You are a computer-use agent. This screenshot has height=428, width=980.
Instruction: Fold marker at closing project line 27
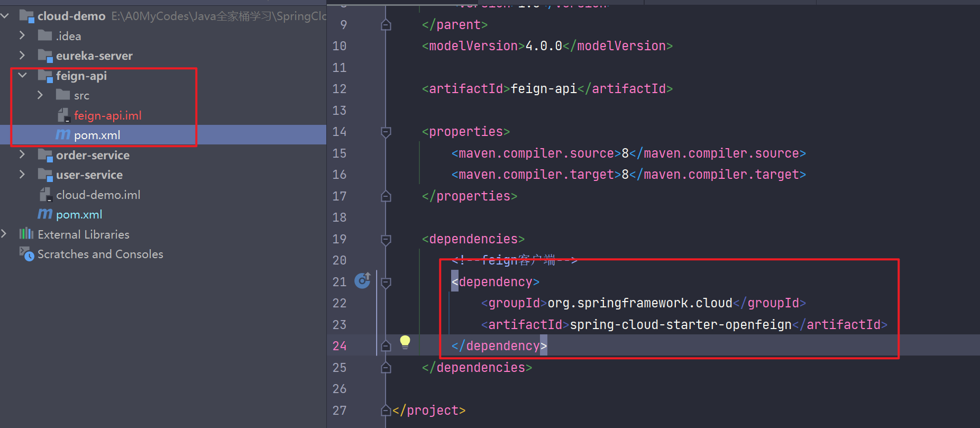[386, 411]
